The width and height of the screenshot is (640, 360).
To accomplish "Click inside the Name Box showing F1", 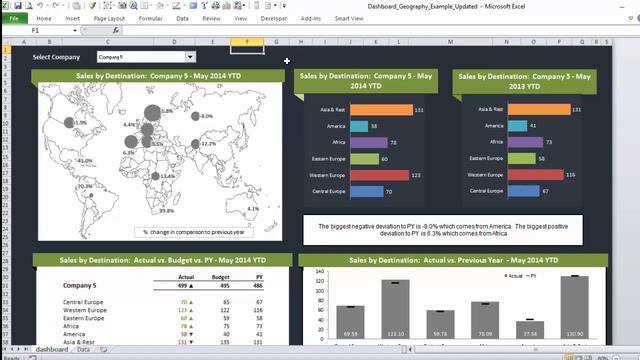I will coord(37,31).
